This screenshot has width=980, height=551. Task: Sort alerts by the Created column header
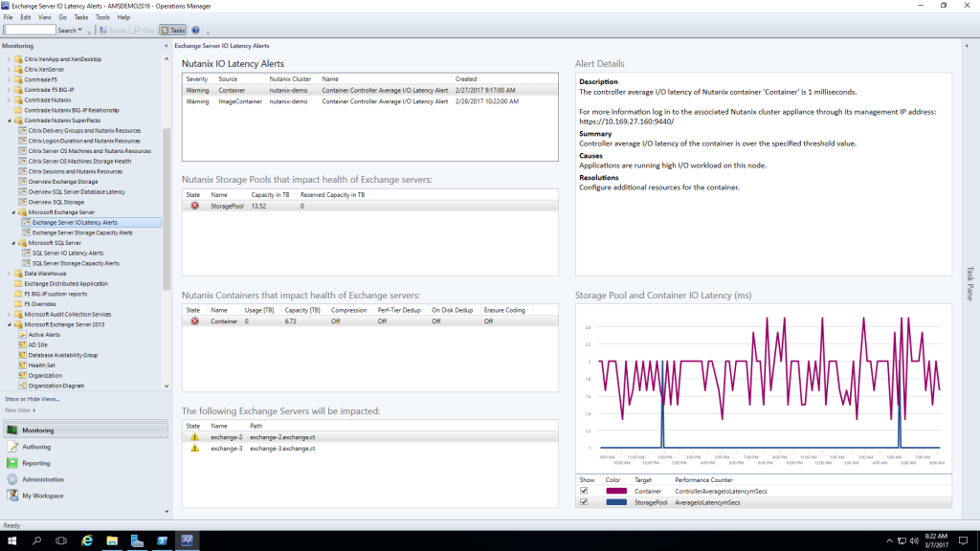pos(466,79)
